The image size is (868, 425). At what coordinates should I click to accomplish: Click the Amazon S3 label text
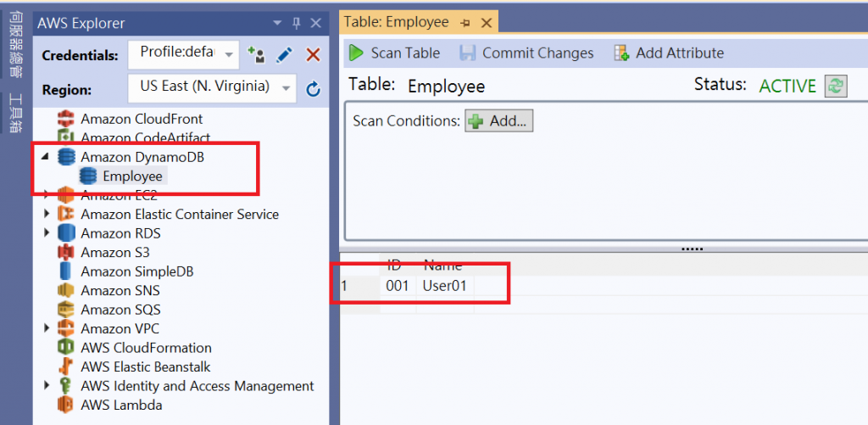pyautogui.click(x=115, y=253)
